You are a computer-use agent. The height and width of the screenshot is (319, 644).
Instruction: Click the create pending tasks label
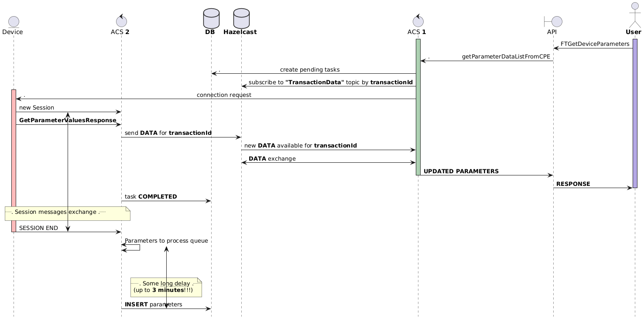coord(310,70)
